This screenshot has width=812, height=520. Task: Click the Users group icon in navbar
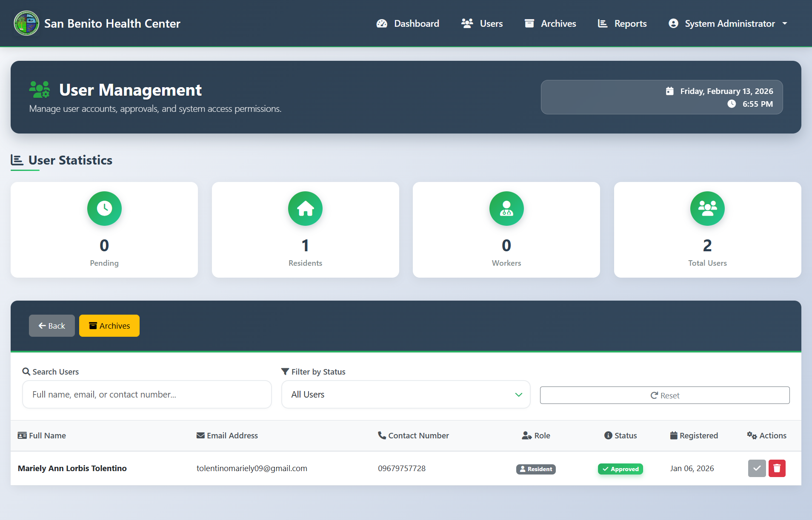[467, 23]
